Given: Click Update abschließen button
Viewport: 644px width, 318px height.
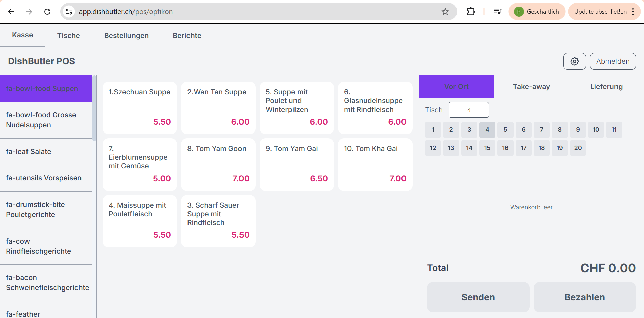Looking at the screenshot, I should (600, 12).
